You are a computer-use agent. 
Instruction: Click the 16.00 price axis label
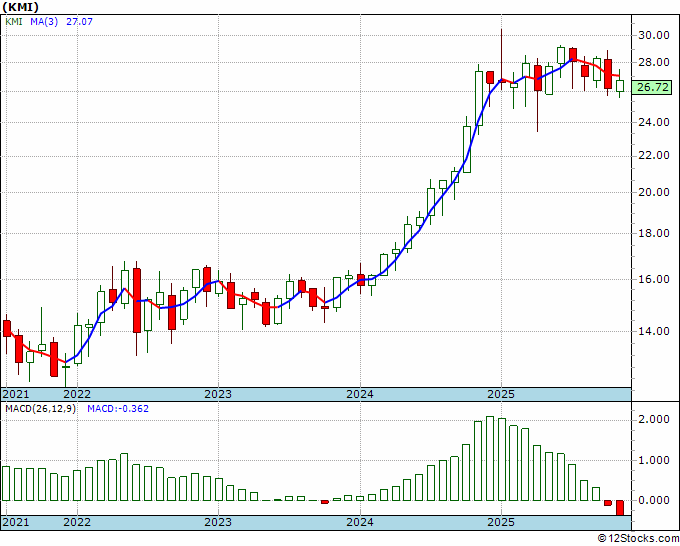tap(654, 279)
